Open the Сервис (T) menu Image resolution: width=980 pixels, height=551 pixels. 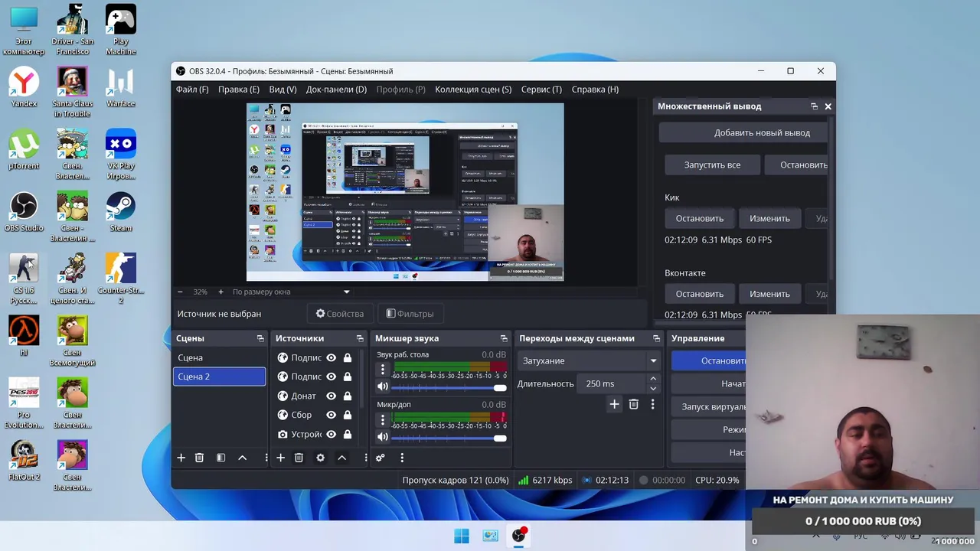point(541,90)
